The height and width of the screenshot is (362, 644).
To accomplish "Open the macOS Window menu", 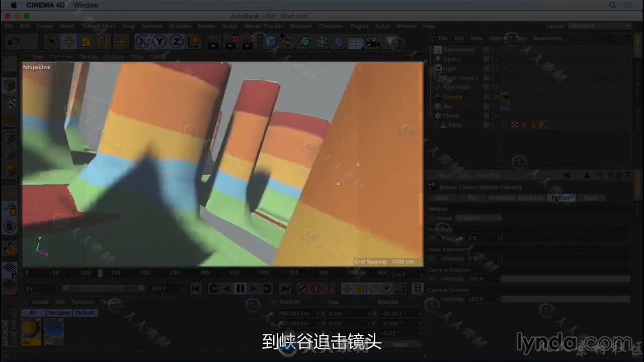I will point(86,5).
